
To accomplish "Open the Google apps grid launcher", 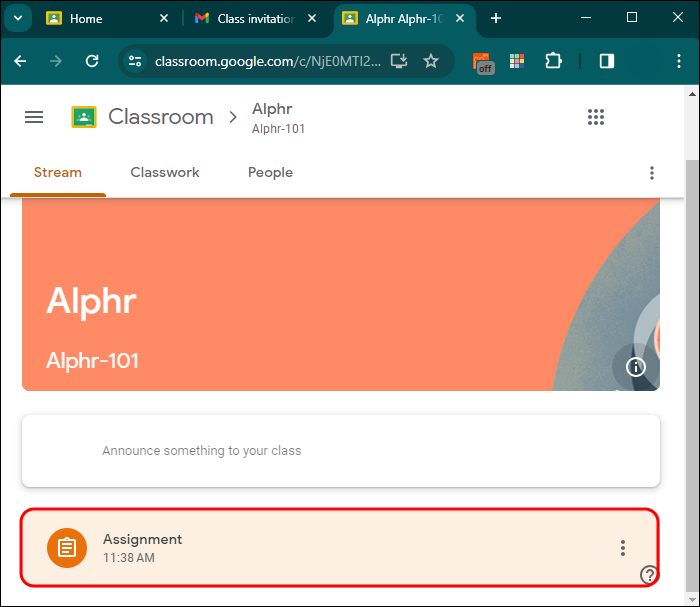I will pyautogui.click(x=596, y=117).
